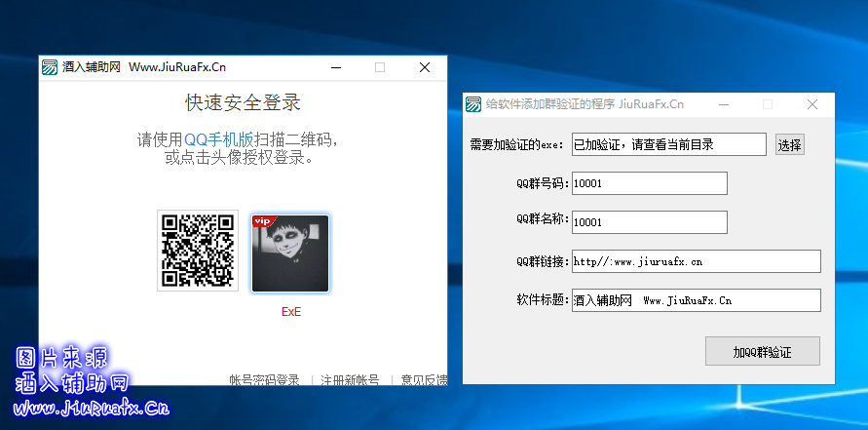Click the app icon in group verification window title bar
Image resolution: width=868 pixels, height=430 pixels.
pos(473,104)
